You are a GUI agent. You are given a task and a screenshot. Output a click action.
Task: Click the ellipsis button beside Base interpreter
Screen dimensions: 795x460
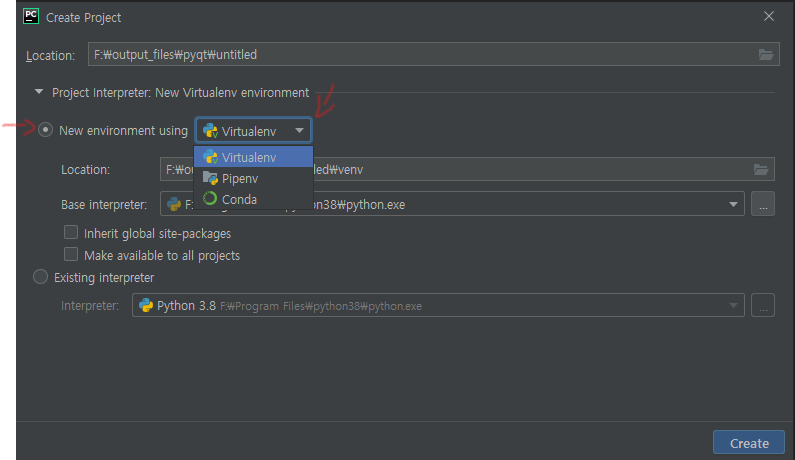[x=763, y=204]
